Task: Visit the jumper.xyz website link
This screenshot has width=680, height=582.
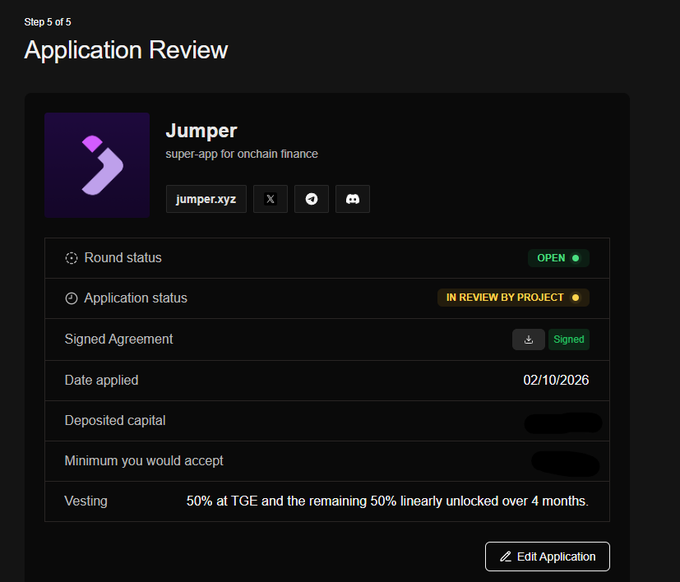Action: (x=206, y=199)
